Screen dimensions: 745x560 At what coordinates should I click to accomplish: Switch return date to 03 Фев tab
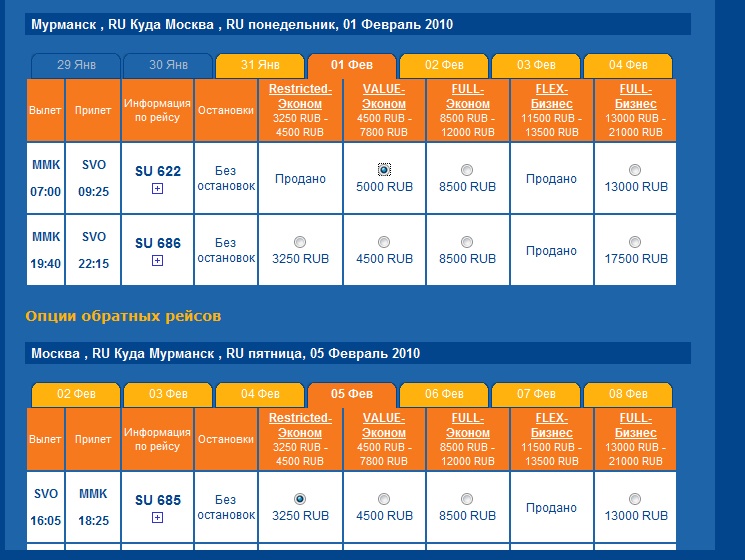click(x=168, y=395)
